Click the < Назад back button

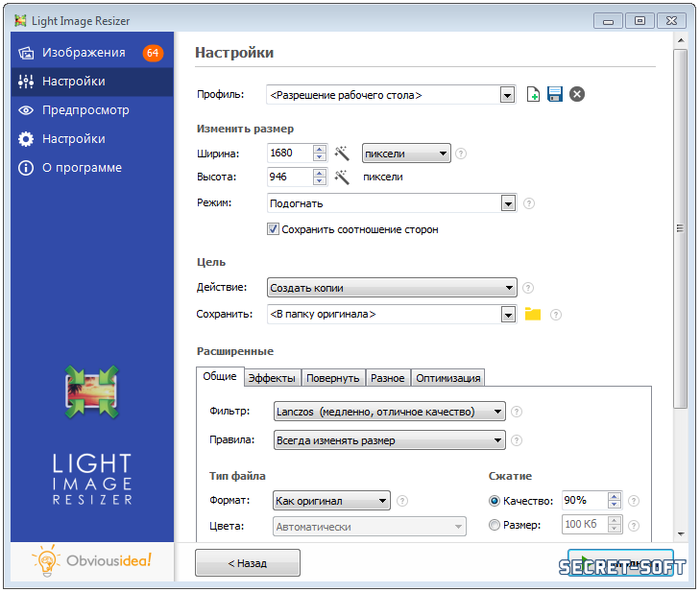point(248,563)
